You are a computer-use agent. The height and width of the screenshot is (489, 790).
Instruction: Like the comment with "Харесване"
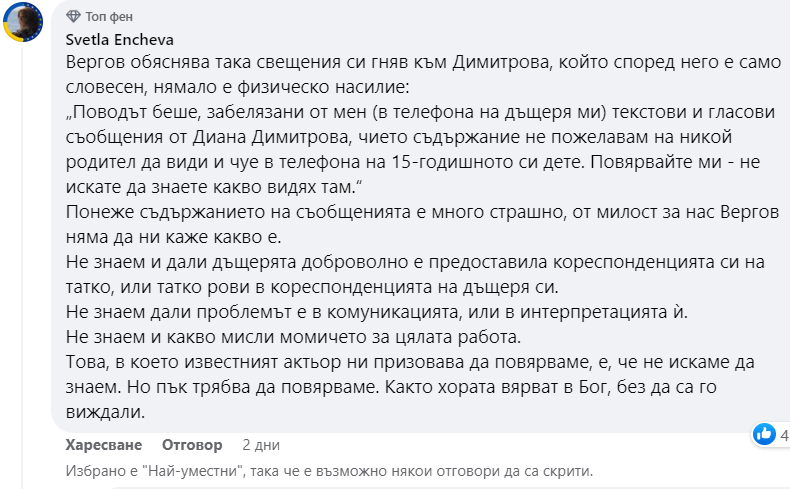[104, 445]
